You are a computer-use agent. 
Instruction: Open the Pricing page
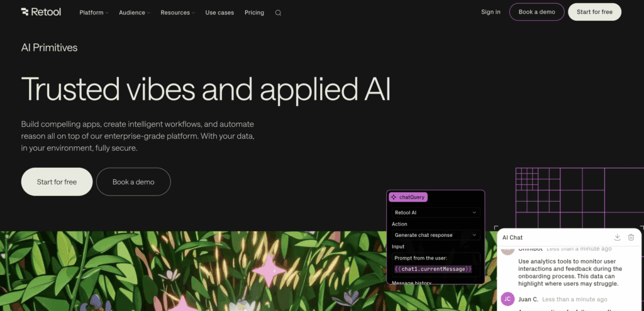point(254,13)
